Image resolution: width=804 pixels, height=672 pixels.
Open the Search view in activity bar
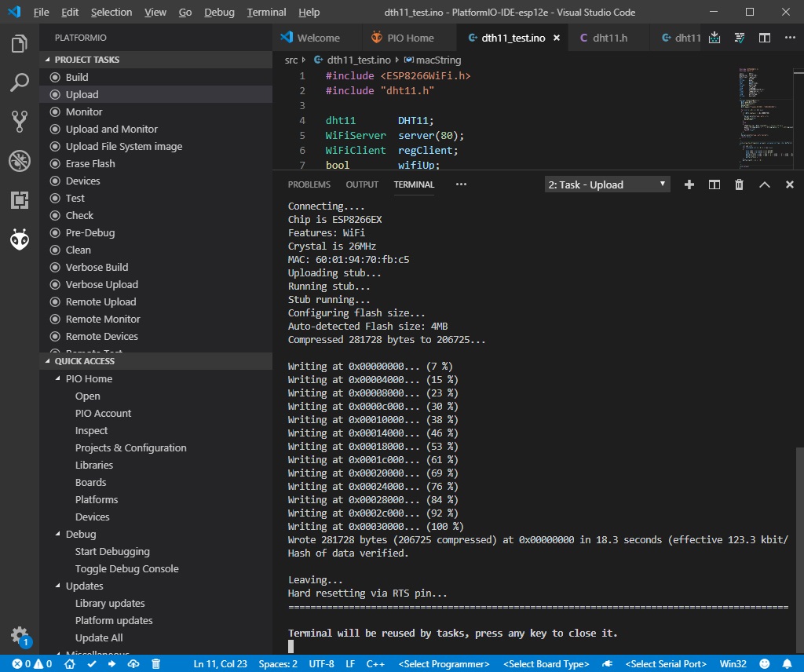20,82
